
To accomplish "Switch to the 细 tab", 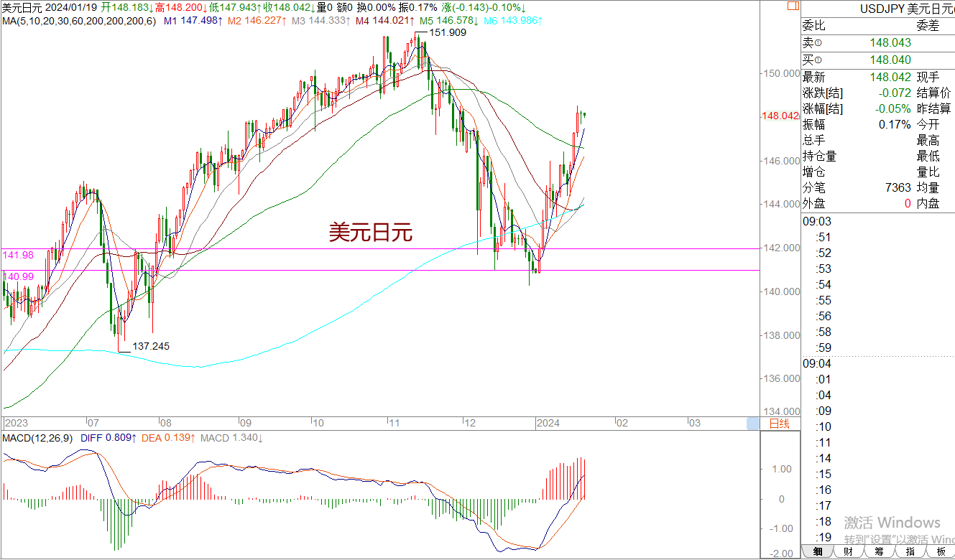I will (x=818, y=551).
